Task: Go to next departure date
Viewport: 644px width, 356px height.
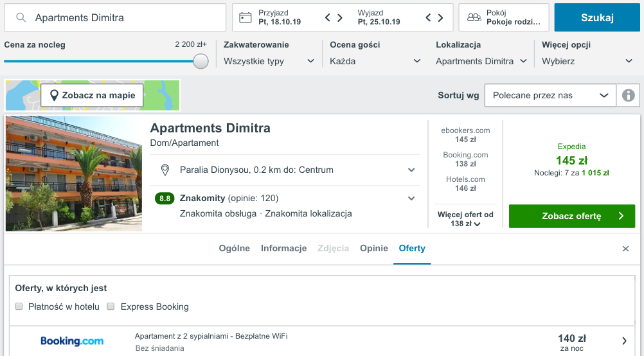Action: tap(441, 17)
